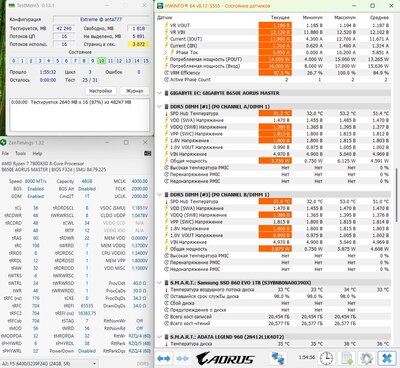Collapse the S.M.A.R.T. Samsung SSD 860 EVO section
400x368 pixels.
pyautogui.click(x=160, y=283)
